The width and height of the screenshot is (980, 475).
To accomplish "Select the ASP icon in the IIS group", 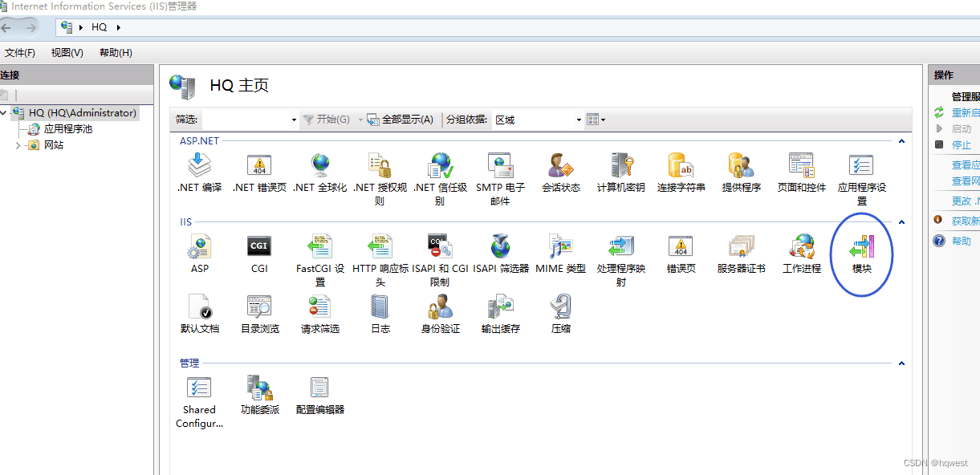I will coord(199,254).
